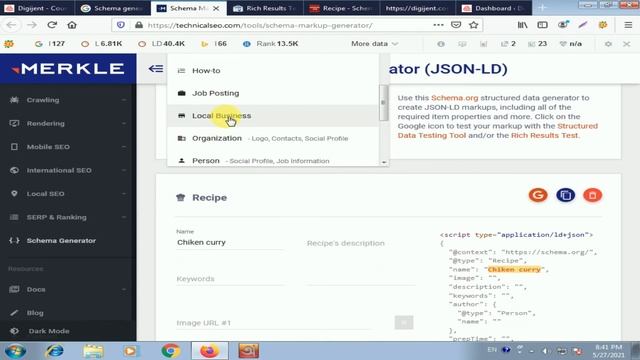The height and width of the screenshot is (360, 640).
Task: Open the Schema.org link
Action: click(x=454, y=98)
